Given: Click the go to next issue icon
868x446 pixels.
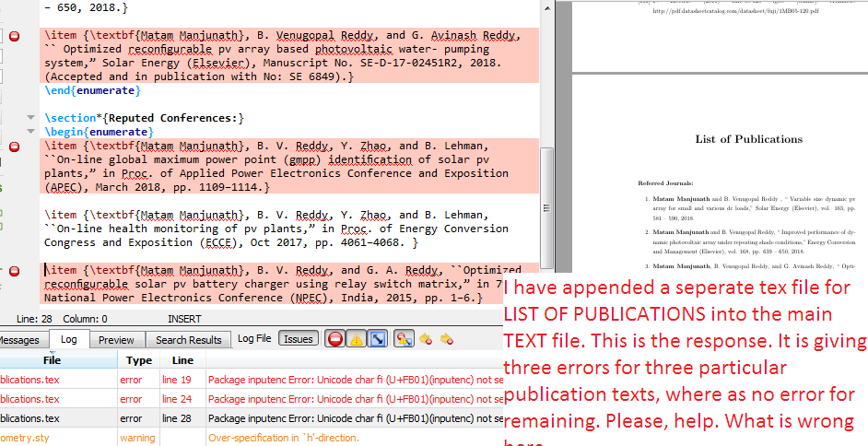Looking at the screenshot, I should coord(404,339).
